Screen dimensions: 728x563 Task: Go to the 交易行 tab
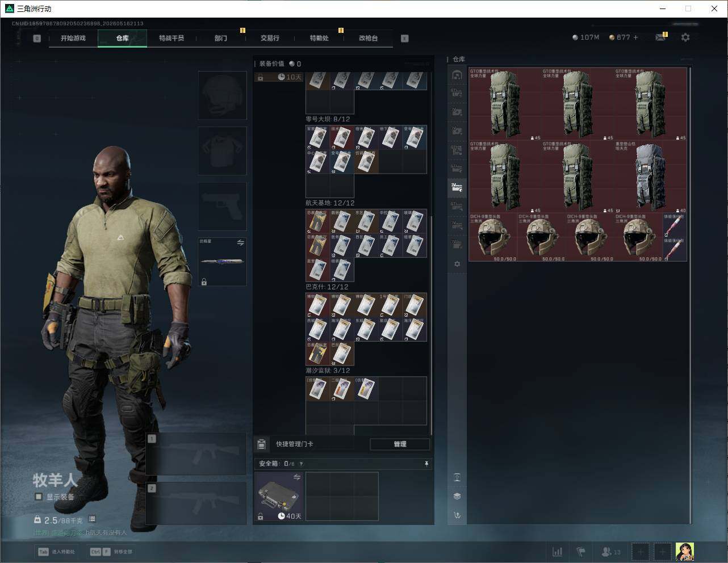(270, 38)
